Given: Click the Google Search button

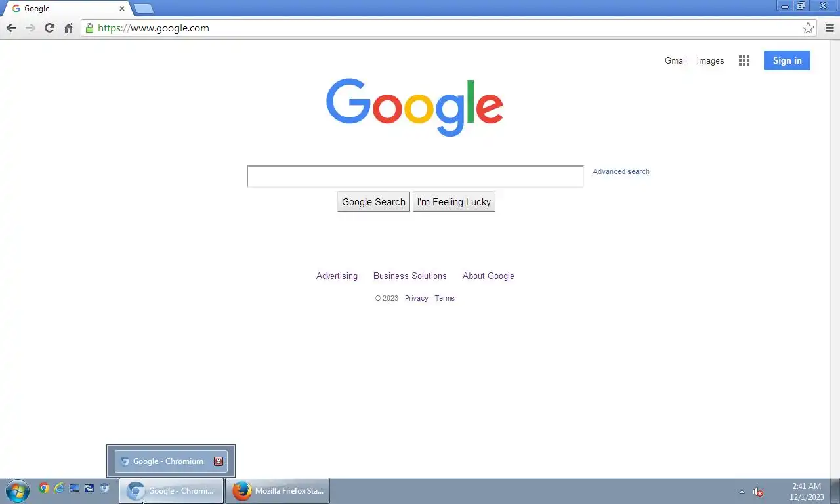Looking at the screenshot, I should 373,202.
